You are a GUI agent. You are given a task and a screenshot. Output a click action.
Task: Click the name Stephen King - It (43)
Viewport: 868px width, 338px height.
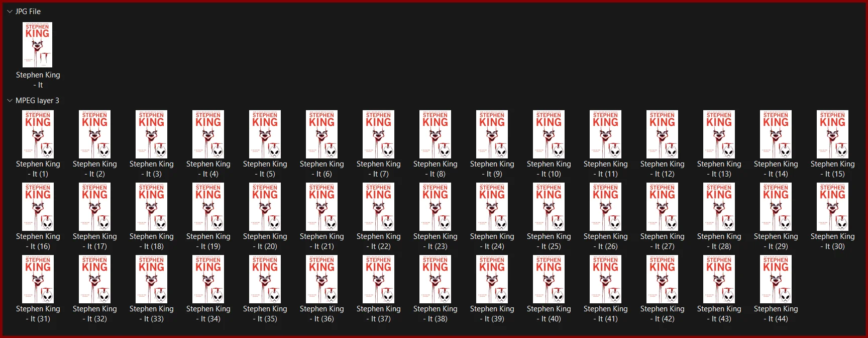click(719, 314)
